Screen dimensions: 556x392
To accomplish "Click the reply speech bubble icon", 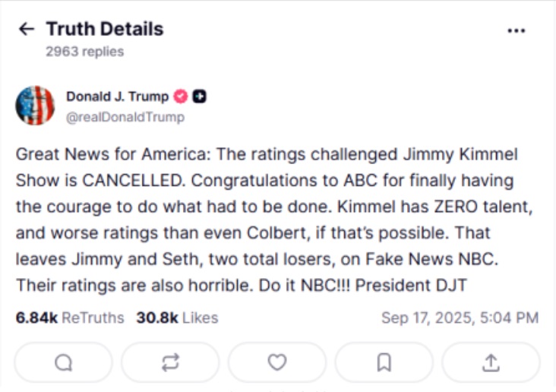I will [64, 362].
